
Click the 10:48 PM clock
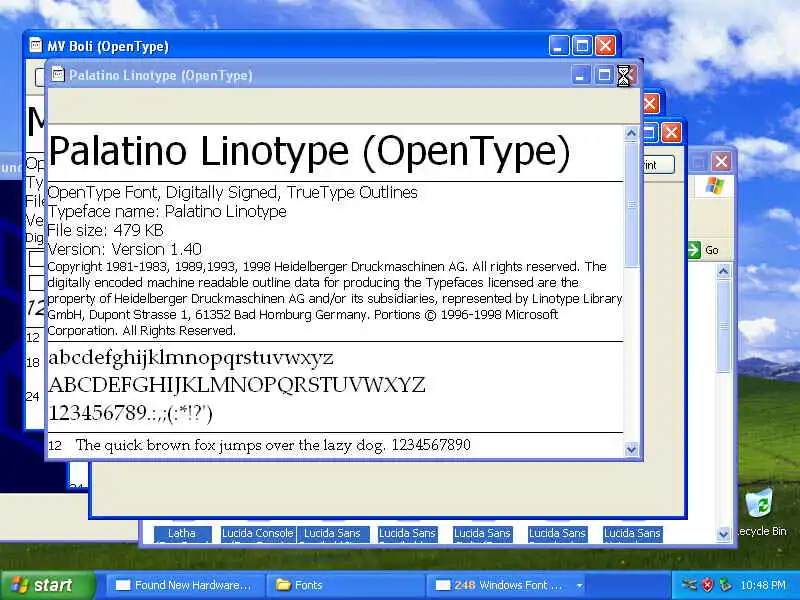(763, 585)
